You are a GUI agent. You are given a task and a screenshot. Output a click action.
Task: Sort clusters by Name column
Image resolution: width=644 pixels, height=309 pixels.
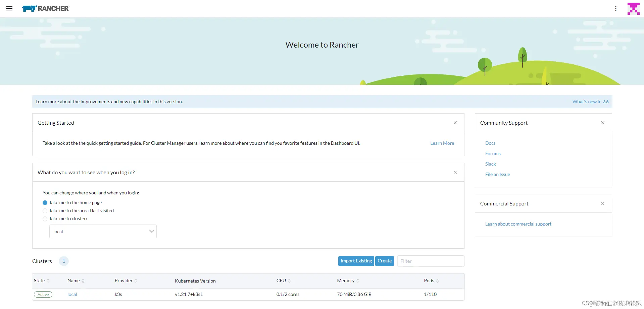click(76, 281)
